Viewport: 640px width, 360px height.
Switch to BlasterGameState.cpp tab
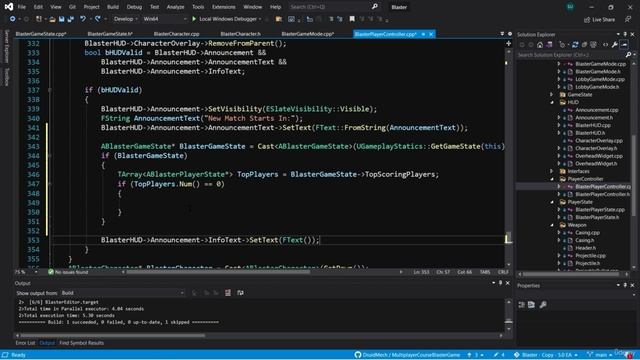pos(41,34)
